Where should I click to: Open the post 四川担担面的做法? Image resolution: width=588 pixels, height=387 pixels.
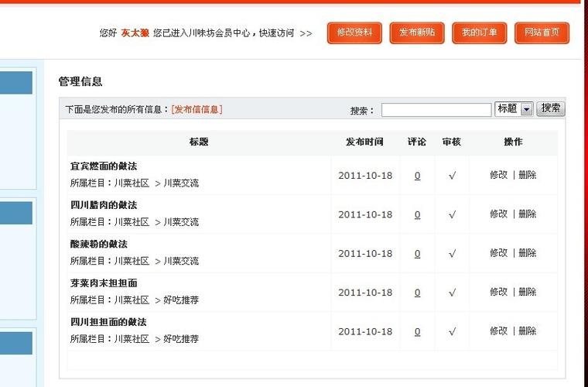[x=108, y=322]
